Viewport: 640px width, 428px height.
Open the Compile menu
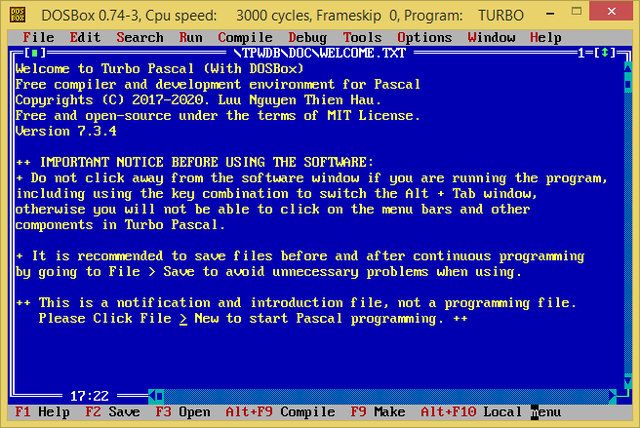click(245, 38)
